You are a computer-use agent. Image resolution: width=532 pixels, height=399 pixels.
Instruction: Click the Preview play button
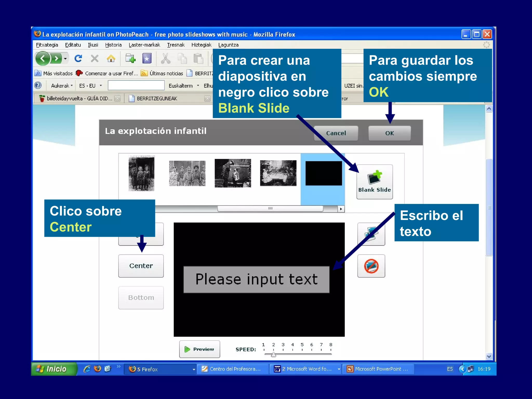tap(199, 349)
